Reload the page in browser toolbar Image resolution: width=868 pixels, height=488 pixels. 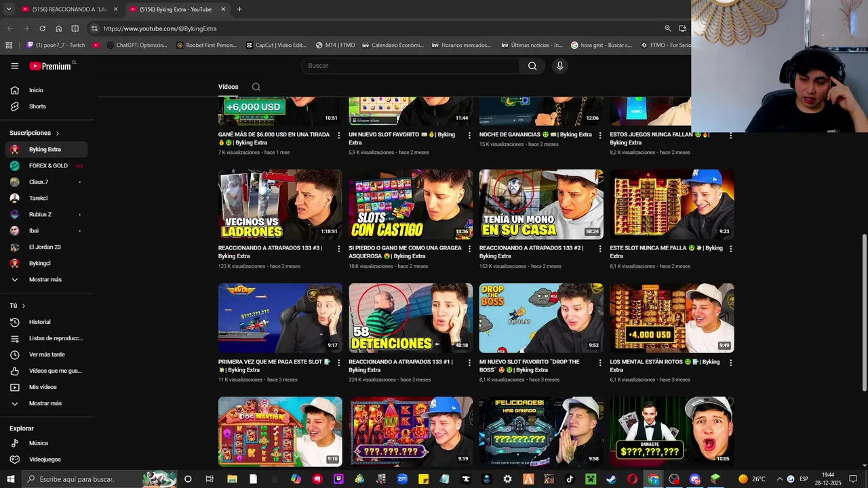(x=42, y=28)
